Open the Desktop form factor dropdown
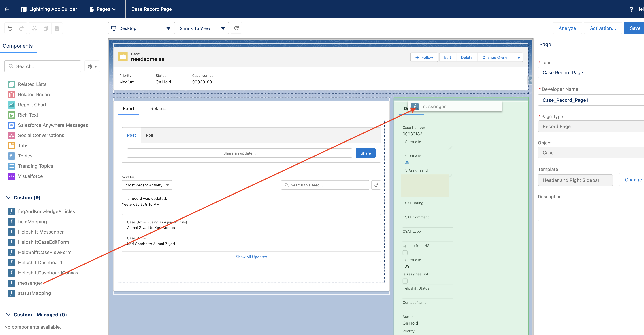The image size is (644, 335). [x=141, y=28]
